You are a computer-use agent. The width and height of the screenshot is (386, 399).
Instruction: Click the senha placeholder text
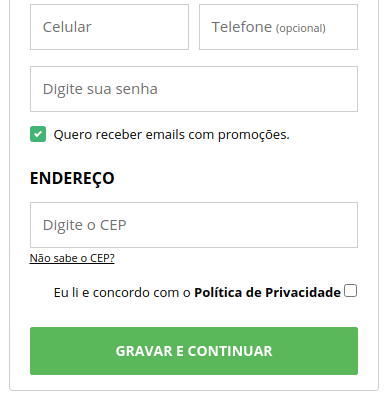tap(100, 89)
